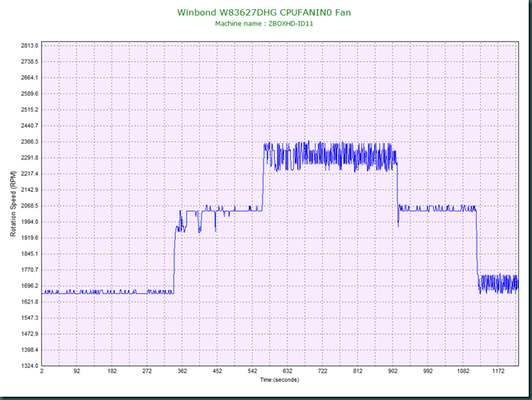
Task: Click the Machine name : ZBOXHD-ID11 subtitle
Action: 264,24
